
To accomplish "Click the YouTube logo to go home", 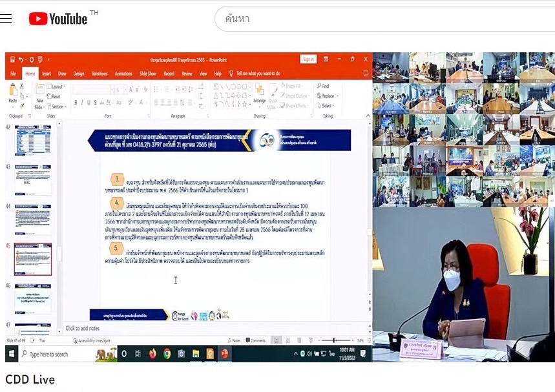I will tap(58, 19).
